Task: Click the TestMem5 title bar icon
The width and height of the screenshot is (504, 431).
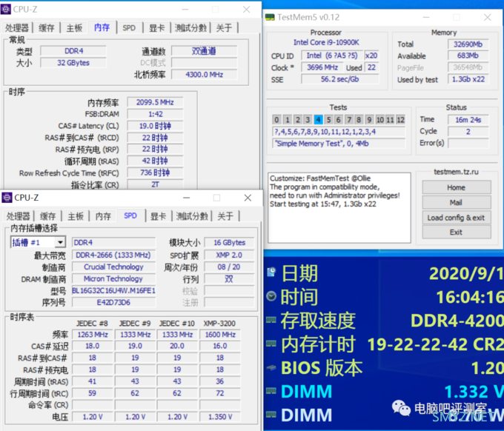Action: [x=270, y=17]
